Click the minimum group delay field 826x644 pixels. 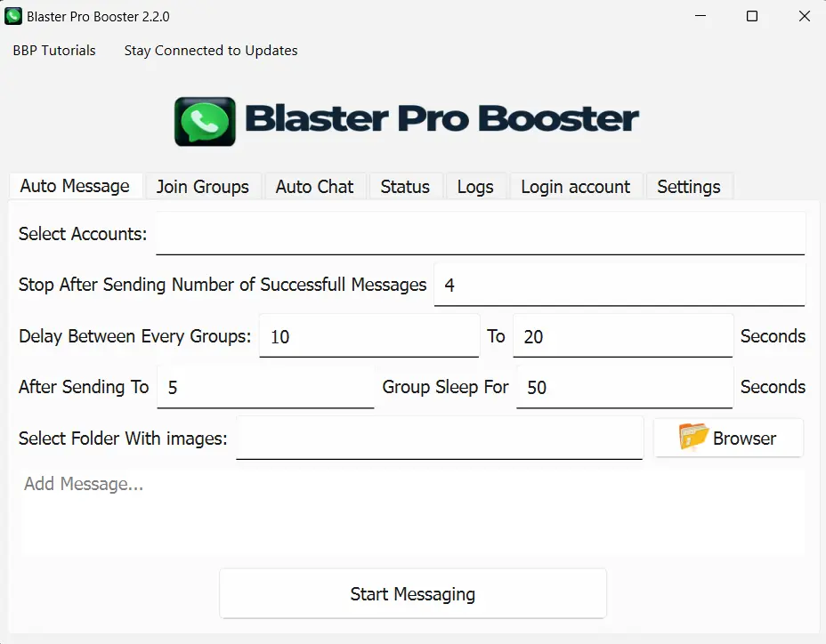click(x=368, y=336)
